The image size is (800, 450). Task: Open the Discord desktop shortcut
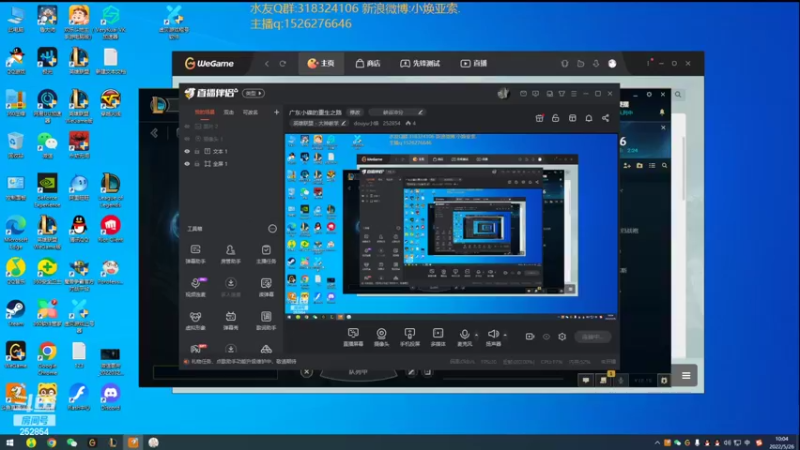click(110, 397)
